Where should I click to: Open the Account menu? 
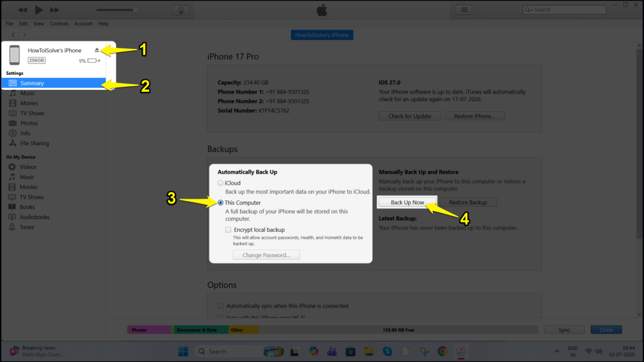pos(83,23)
